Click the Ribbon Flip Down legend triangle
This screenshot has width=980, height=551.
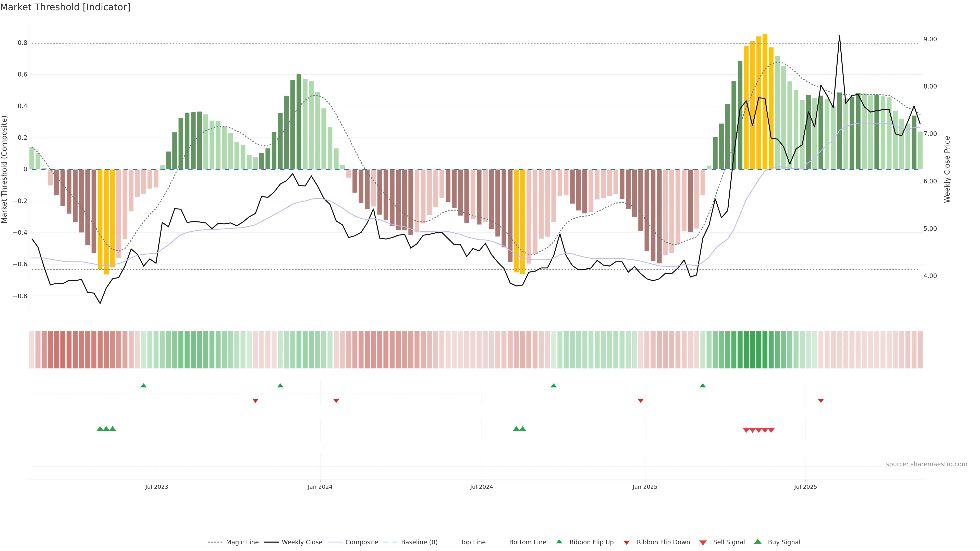[x=627, y=543]
